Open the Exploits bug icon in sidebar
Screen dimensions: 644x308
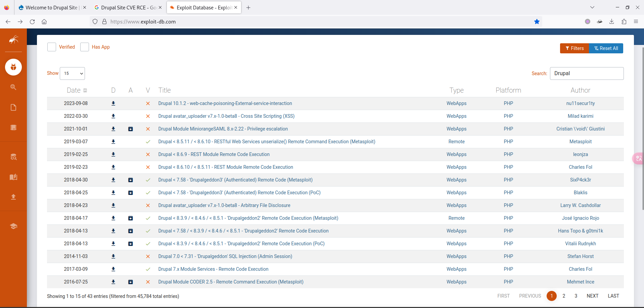pos(13,67)
